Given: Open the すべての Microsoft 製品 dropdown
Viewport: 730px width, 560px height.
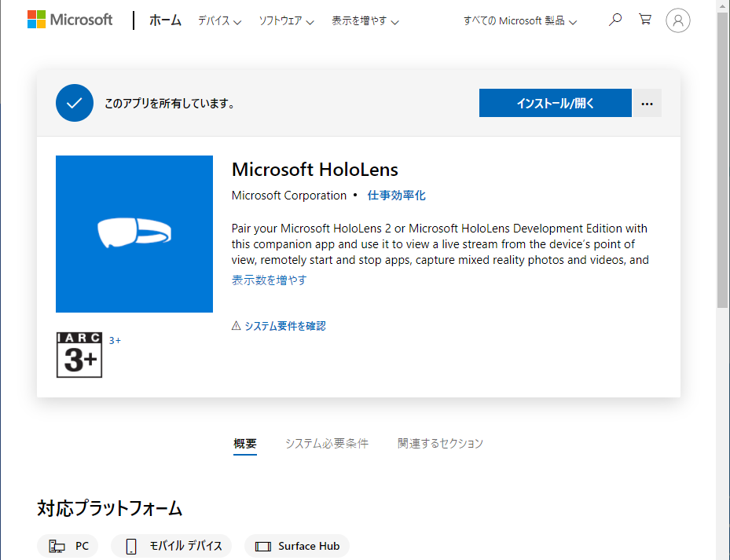Looking at the screenshot, I should tap(519, 21).
